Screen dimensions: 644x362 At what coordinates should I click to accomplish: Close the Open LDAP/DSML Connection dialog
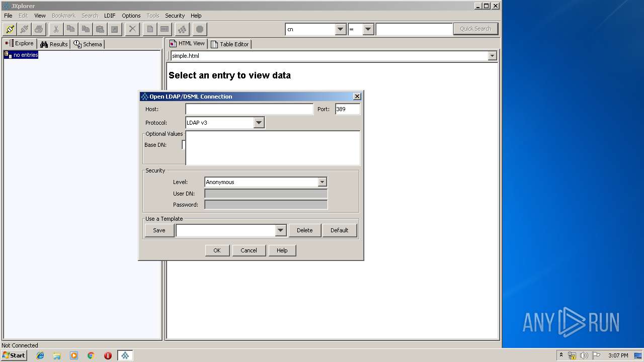coord(357,97)
